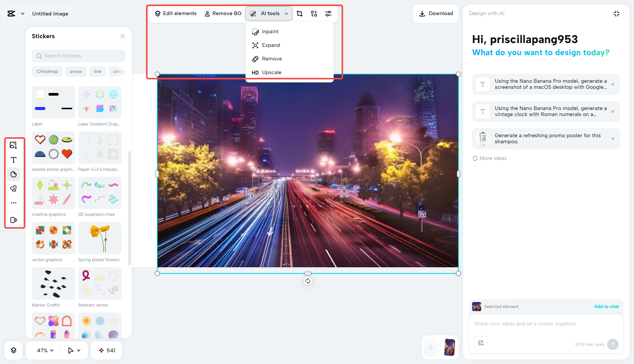634x364 pixels.
Task: Choose Inpaint from AI tools menu
Action: pos(289,32)
